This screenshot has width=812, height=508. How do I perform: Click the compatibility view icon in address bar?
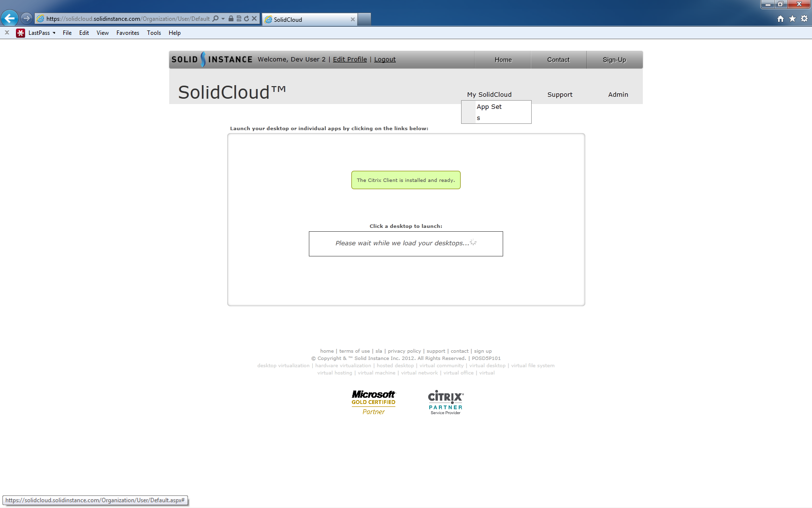click(x=239, y=19)
